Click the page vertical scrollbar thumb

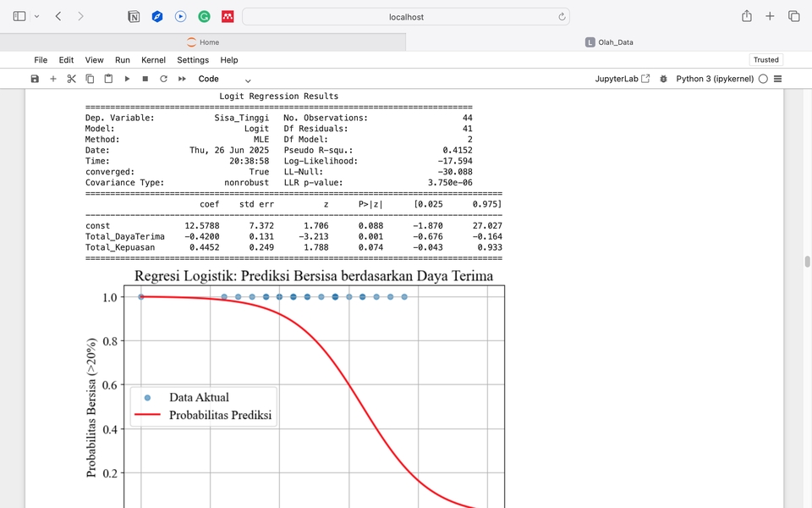pyautogui.click(x=807, y=262)
